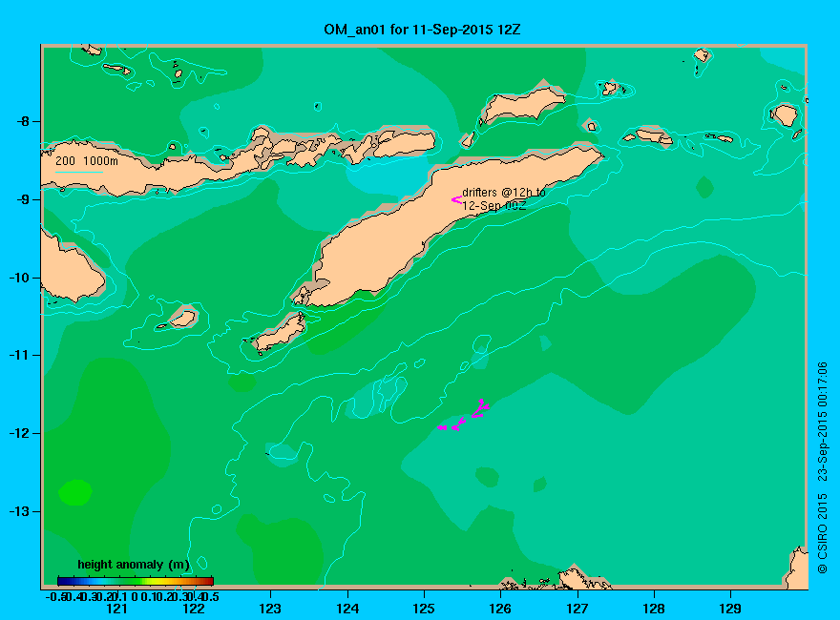The image size is (840, 620).
Task: Click the "© CSIRO 2015" copyright text
Action: pos(822,534)
